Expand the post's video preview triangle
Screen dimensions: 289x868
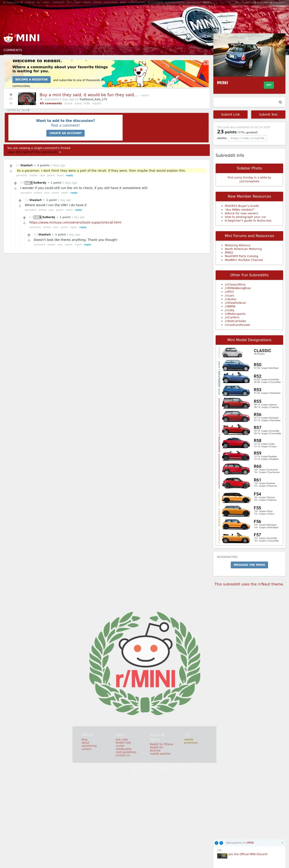[x=41, y=99]
